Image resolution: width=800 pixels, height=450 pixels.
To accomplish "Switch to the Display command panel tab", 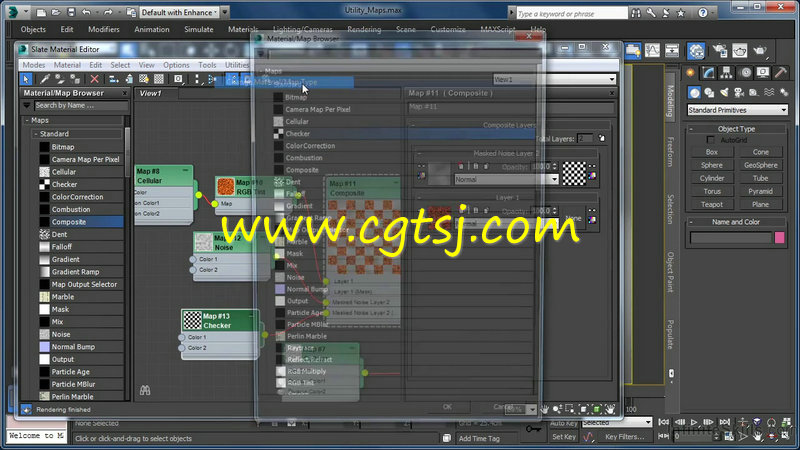I will 763,73.
